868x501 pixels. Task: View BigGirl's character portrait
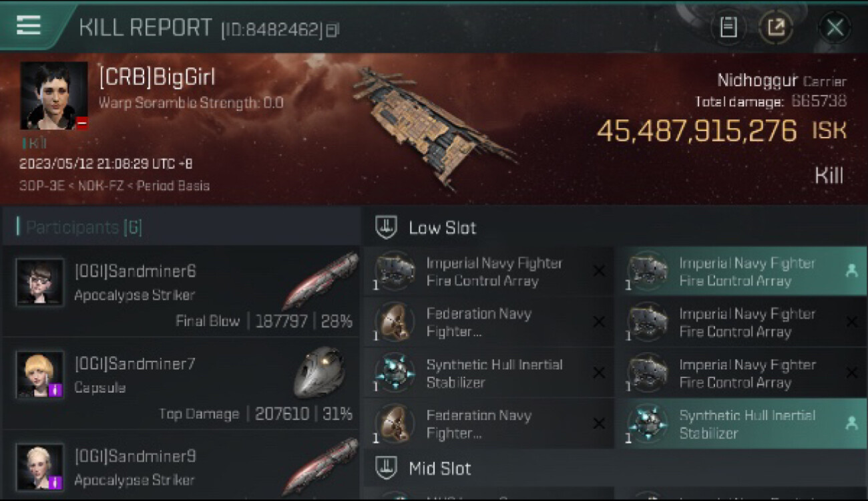pyautogui.click(x=53, y=96)
